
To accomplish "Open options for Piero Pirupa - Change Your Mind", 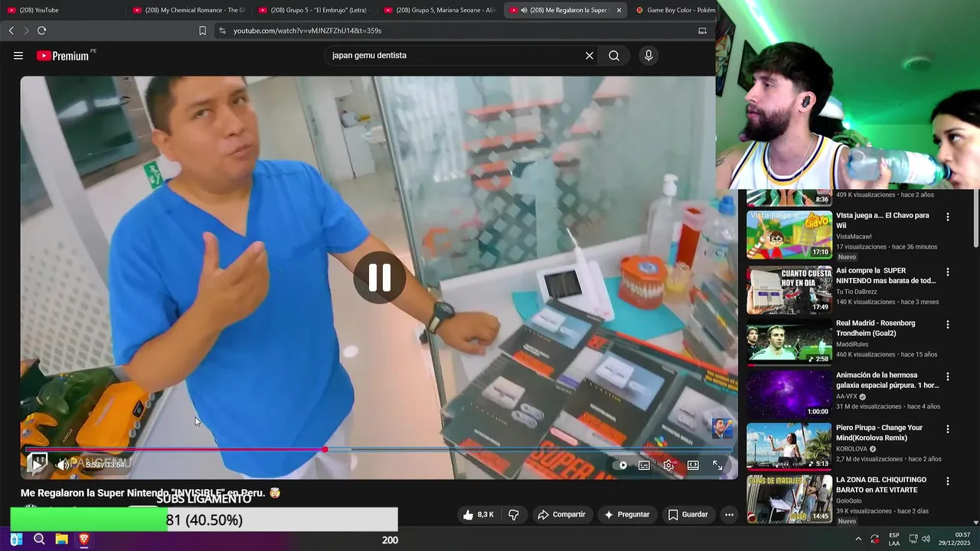I will point(948,429).
